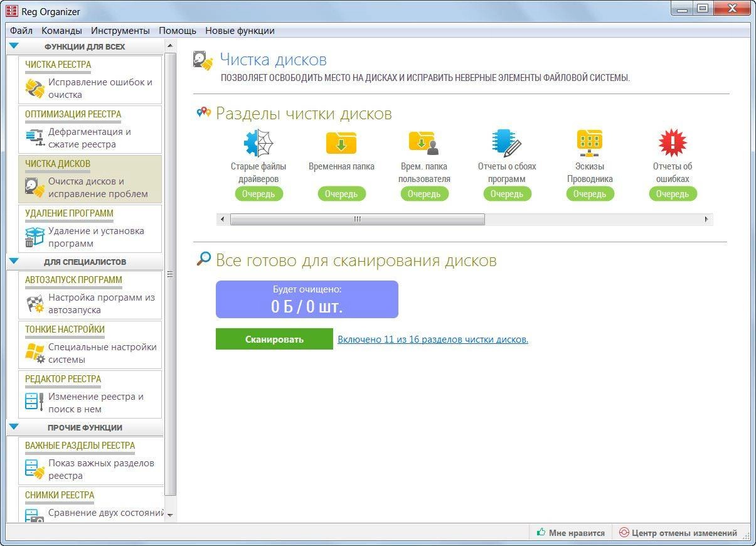Toggle the Очередь badge under Врем. папка пользователя
756x546 pixels.
pyautogui.click(x=424, y=194)
